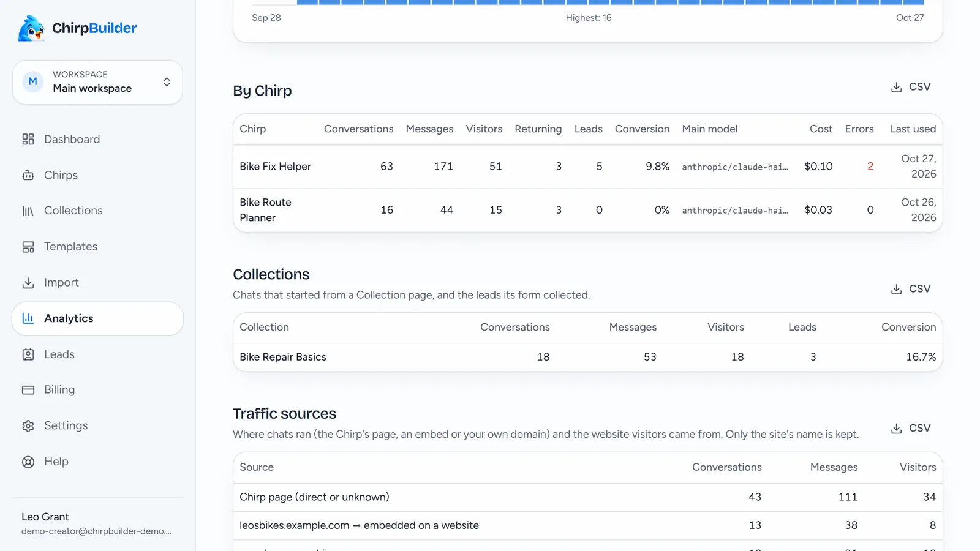Viewport: 980px width, 551px height.
Task: Click the Sep 28 chart date label
Action: point(266,18)
